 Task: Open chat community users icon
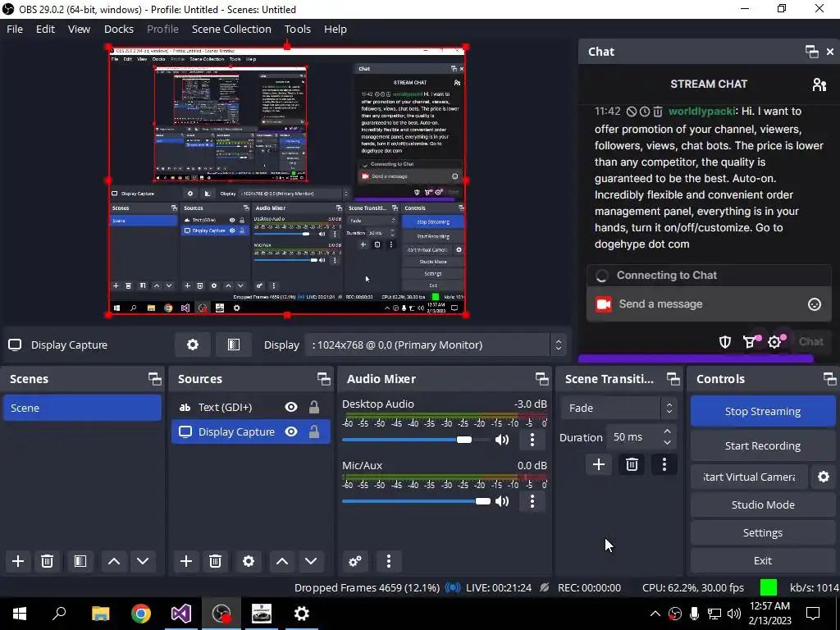point(819,84)
